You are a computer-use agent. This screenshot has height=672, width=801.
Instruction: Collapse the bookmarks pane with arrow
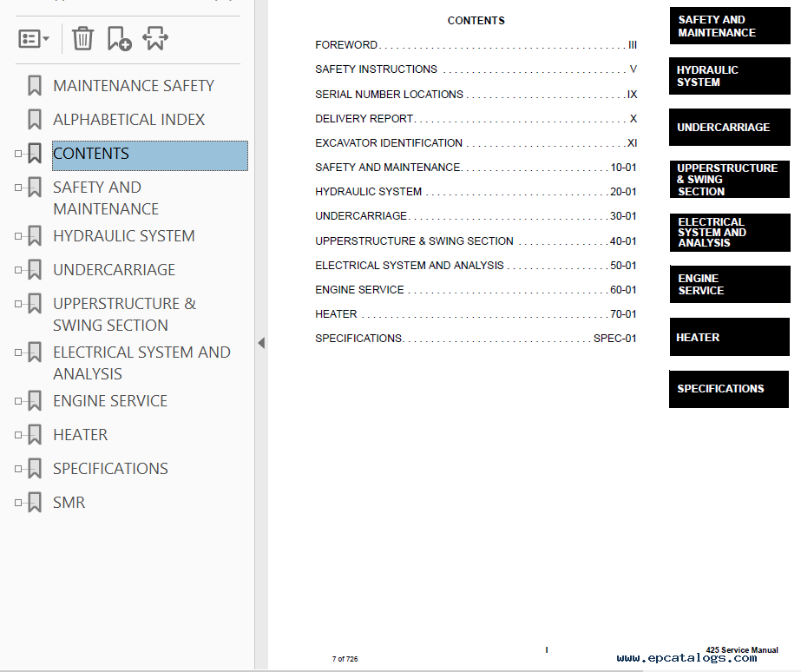tap(261, 343)
